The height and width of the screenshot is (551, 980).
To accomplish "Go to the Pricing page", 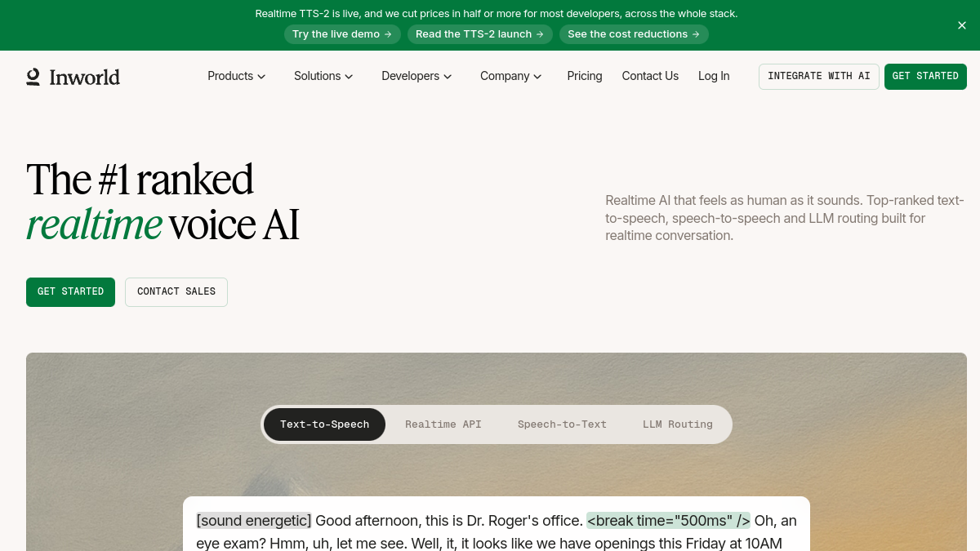I will [585, 76].
